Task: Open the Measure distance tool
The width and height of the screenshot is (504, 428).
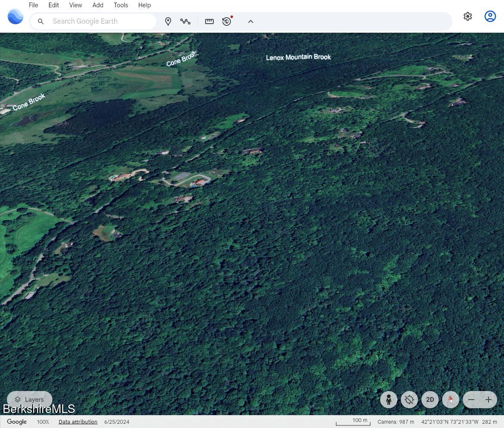Action: click(x=209, y=21)
